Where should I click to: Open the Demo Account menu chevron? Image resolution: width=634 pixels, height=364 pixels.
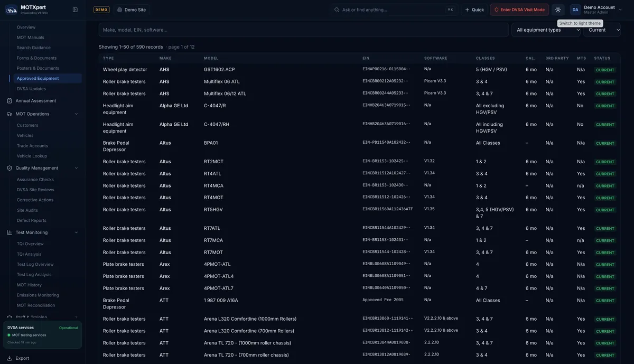[x=620, y=10]
